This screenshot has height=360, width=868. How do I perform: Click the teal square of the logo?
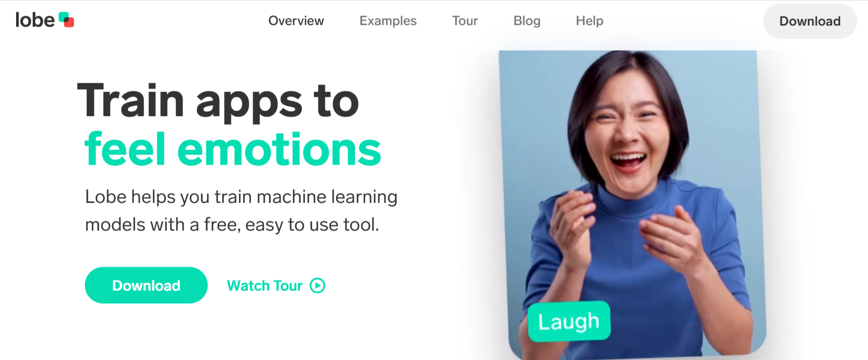click(63, 17)
